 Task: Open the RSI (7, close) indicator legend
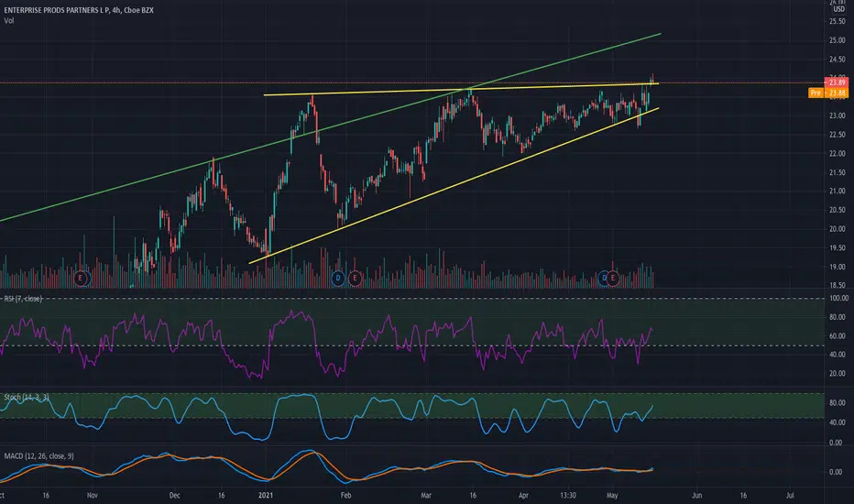[x=23, y=299]
